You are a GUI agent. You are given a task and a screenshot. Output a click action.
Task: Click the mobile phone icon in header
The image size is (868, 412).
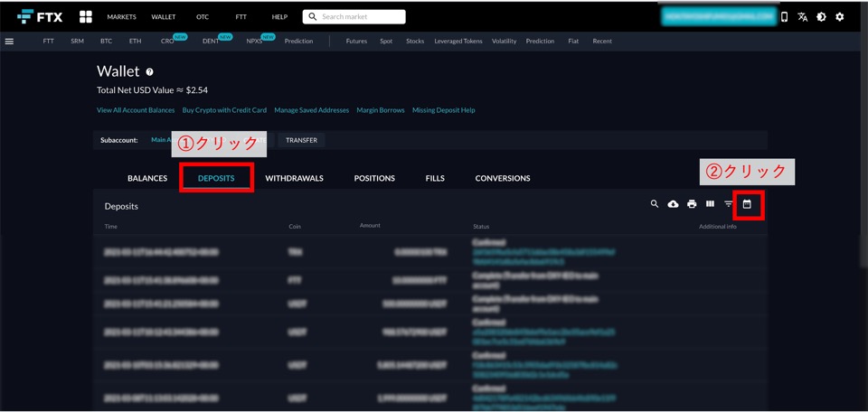785,16
